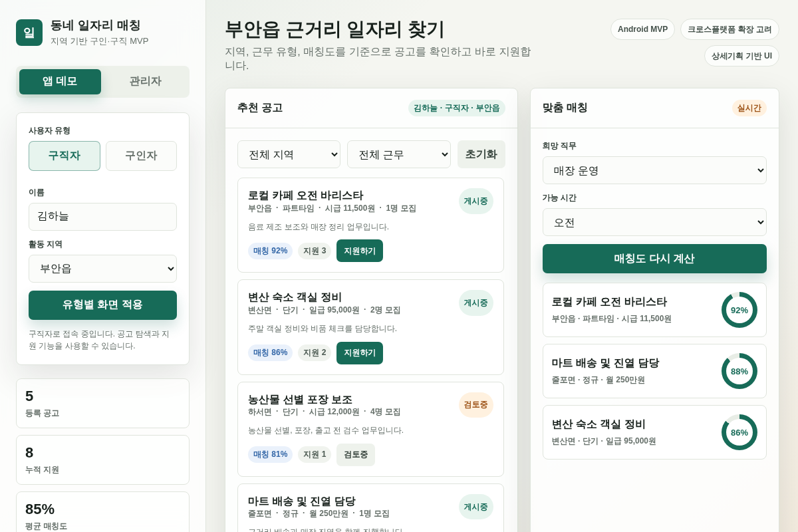Viewport: 798px width, 532px height.
Task: Apply settings with 유형별 화면 적용 button
Action: coord(102,305)
